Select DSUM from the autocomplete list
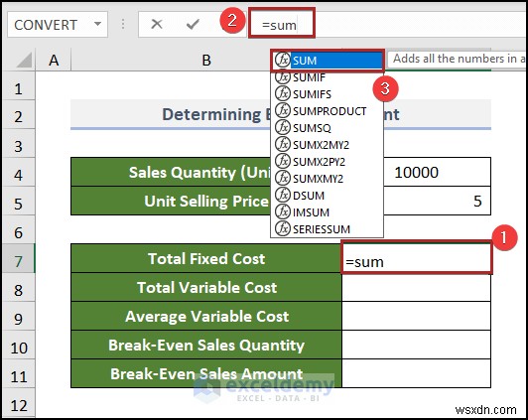 pyautogui.click(x=327, y=195)
